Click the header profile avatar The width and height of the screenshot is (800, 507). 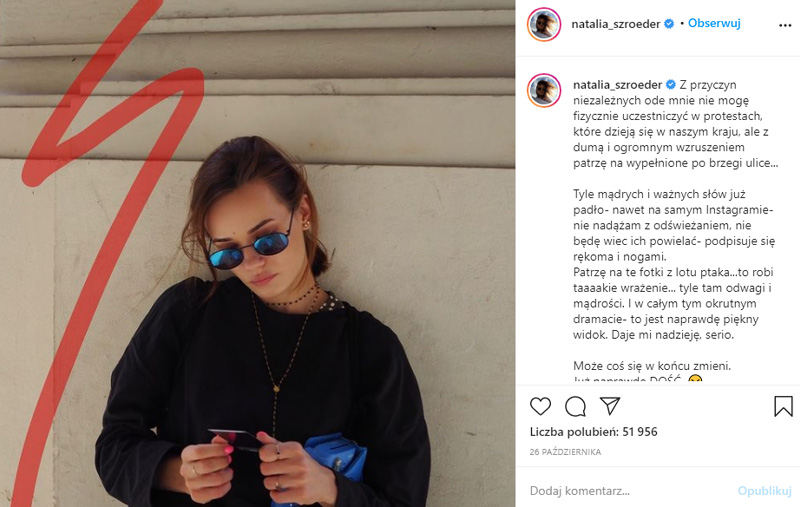(544, 24)
